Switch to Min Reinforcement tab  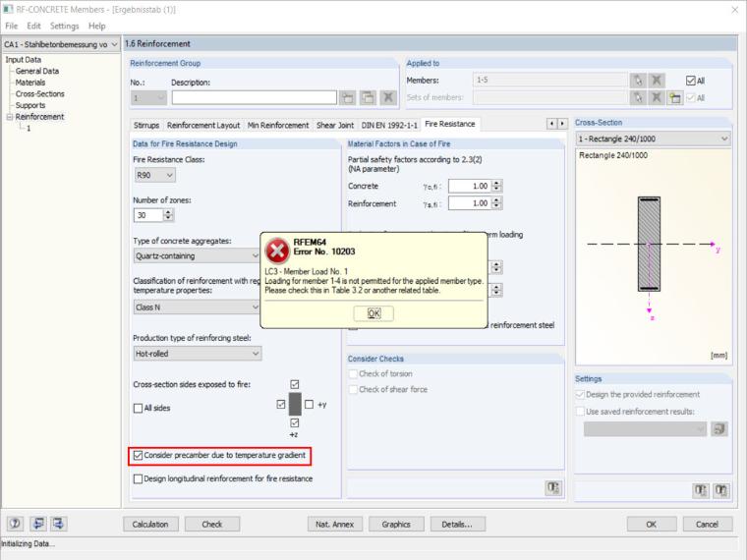click(278, 125)
